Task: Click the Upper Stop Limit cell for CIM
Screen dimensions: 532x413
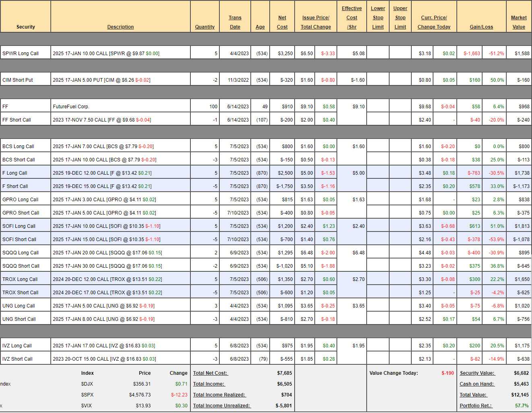Action: click(400, 80)
